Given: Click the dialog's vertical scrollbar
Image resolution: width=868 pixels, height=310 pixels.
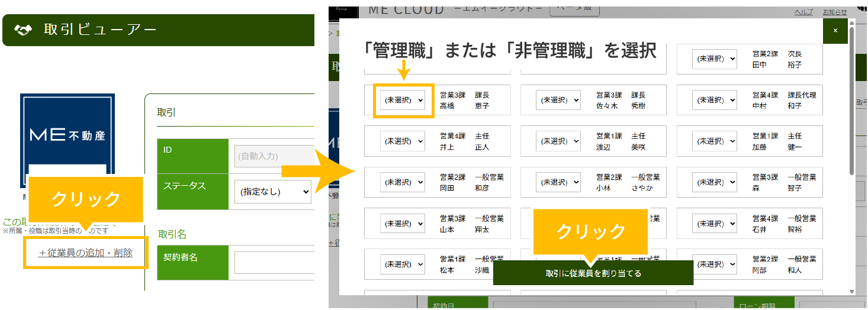Looking at the screenshot, I should coord(851,101).
